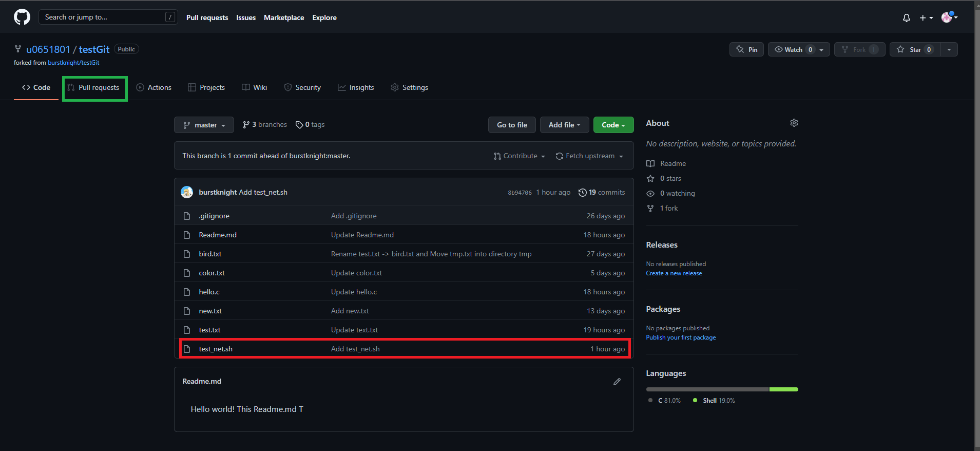Screen dimensions: 980x451
Task: Switch to the Code tab
Action: (36, 88)
